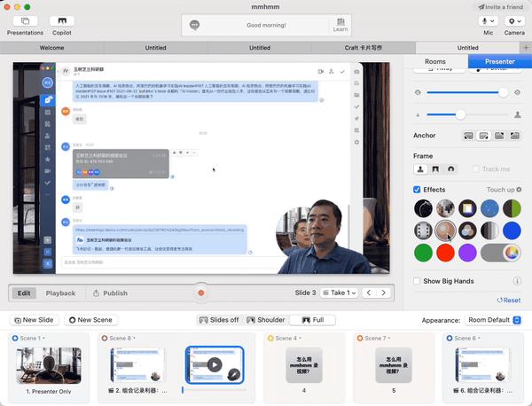Select the first Anchor position icon

[468, 136]
